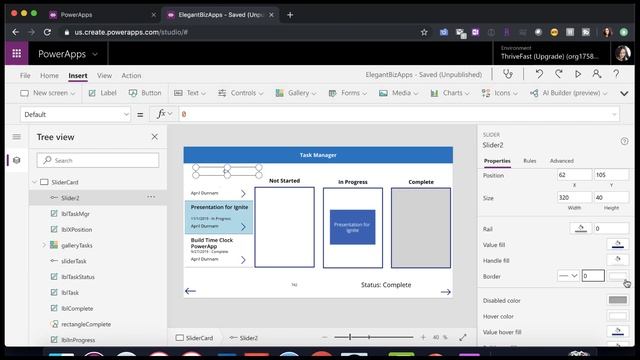Pick the Value fill color
This screenshot has height=360, width=640.
(x=618, y=244)
